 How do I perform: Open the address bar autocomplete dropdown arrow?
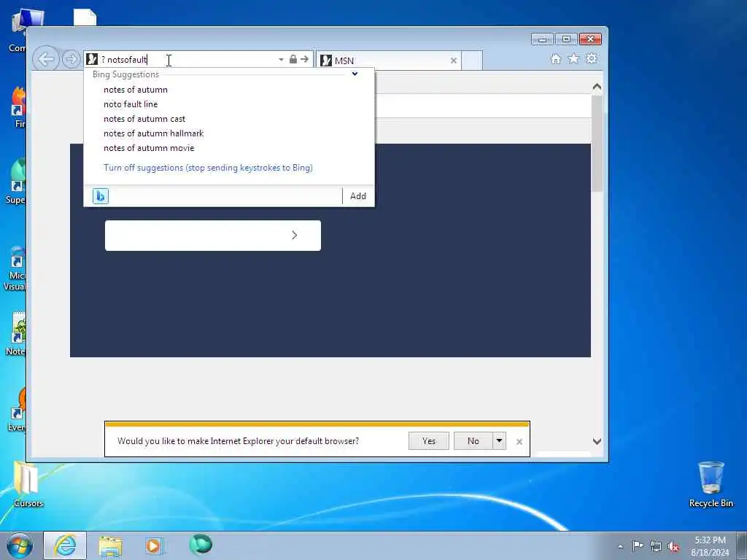tap(281, 60)
